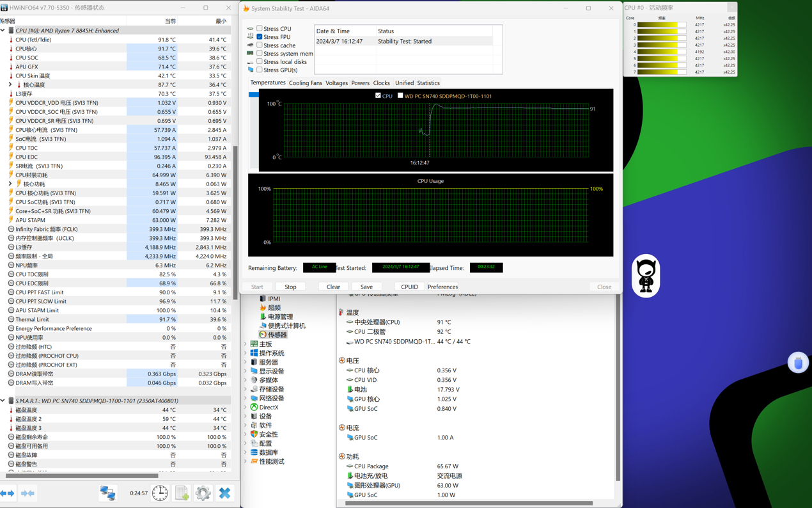Collapse the CPU [#0] AMD Ryzen section

[x=3, y=31]
